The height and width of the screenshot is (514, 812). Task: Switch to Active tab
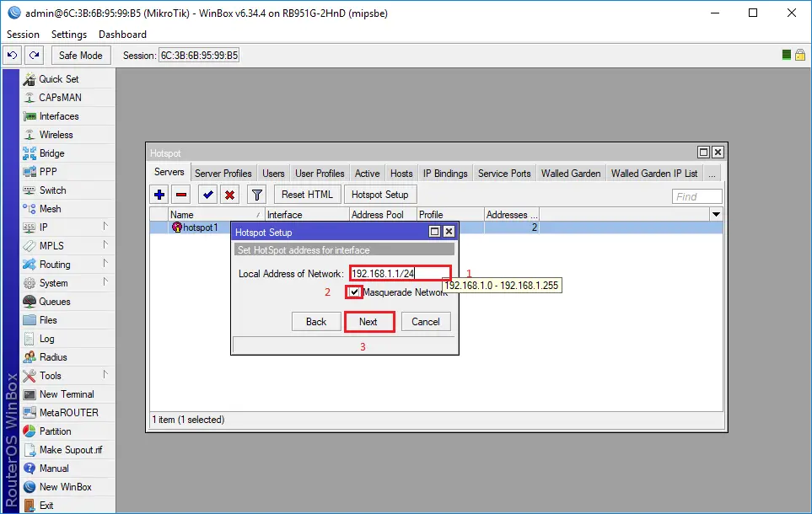(367, 174)
